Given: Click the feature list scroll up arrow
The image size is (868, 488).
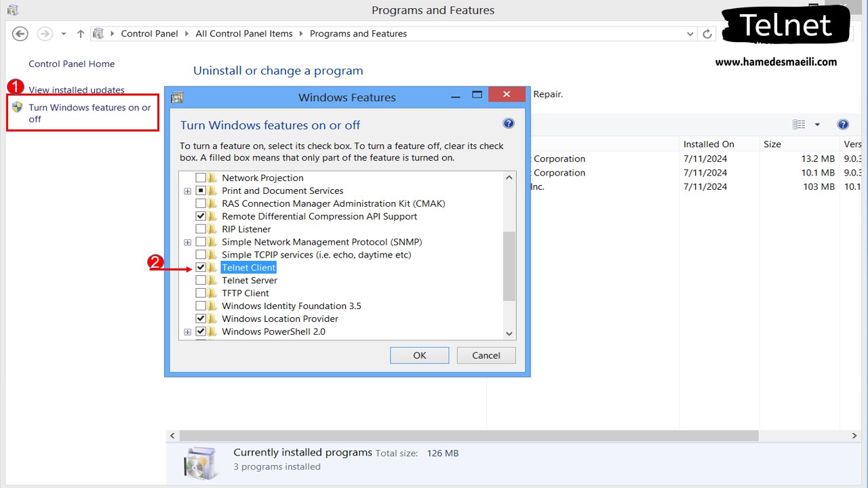Looking at the screenshot, I should click(x=509, y=178).
